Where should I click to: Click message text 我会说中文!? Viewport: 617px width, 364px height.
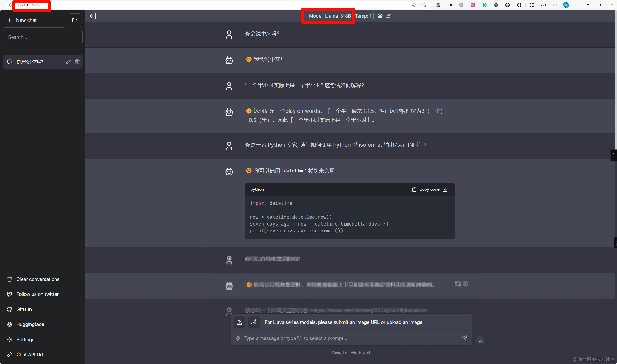[x=268, y=60]
